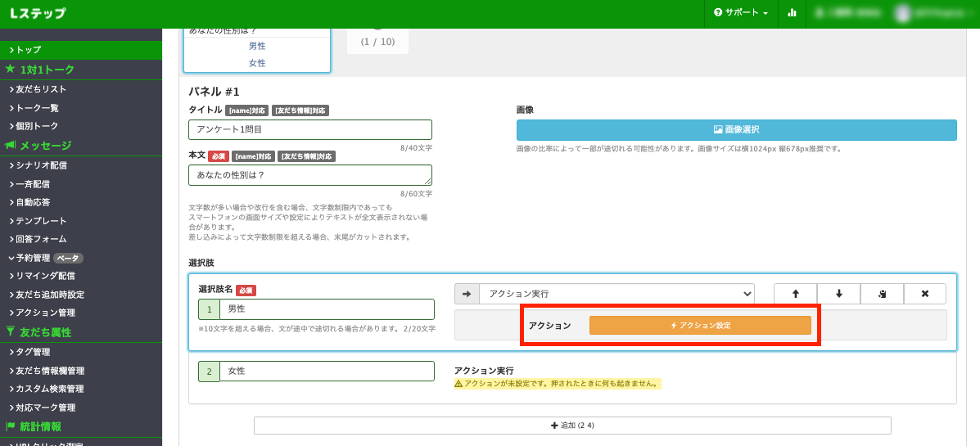Image resolution: width=980 pixels, height=446 pixels.
Task: Click the (1 / 10) panel counter
Action: coord(378,42)
